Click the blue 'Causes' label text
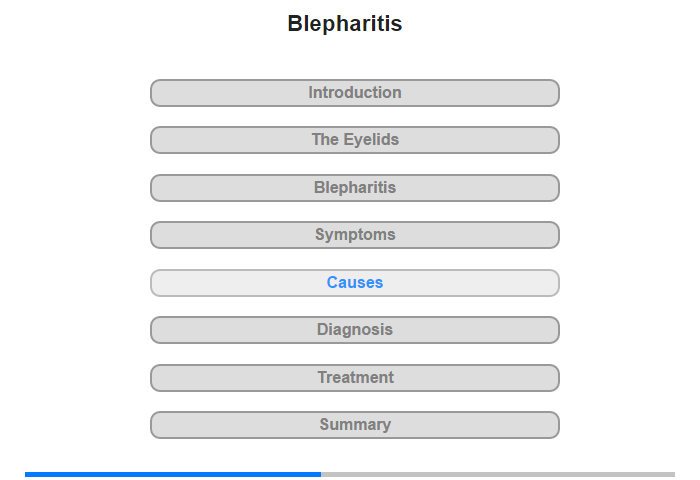 click(x=355, y=283)
